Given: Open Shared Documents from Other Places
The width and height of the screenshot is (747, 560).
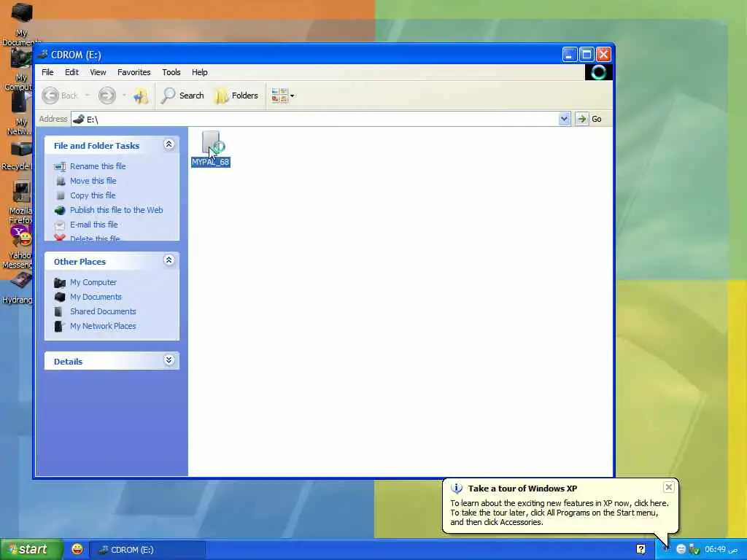Looking at the screenshot, I should click(103, 311).
